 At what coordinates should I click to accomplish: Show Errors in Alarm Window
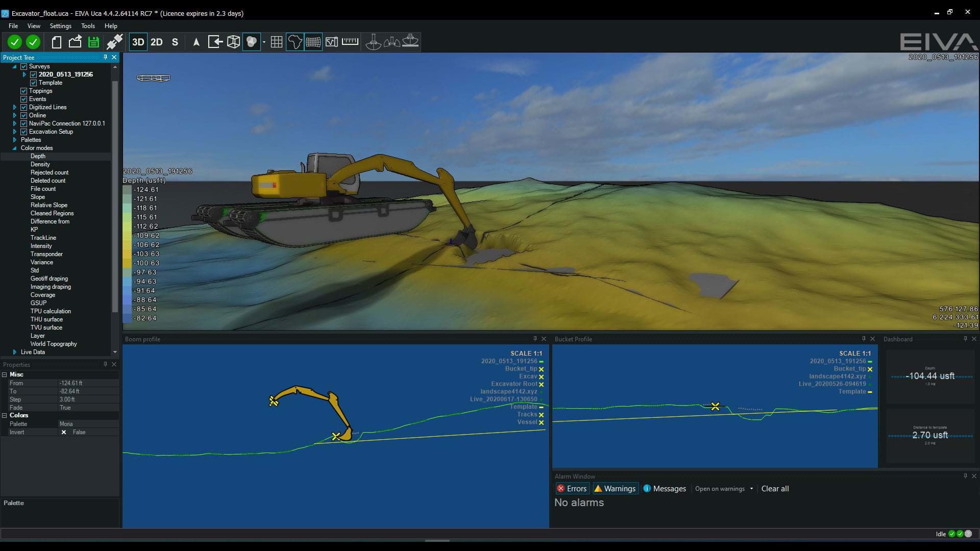click(x=572, y=489)
